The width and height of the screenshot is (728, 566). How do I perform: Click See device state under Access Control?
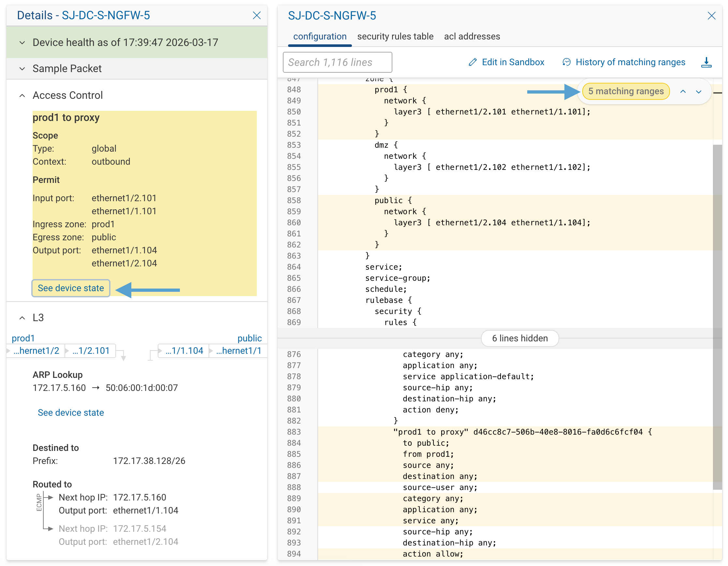pos(71,288)
